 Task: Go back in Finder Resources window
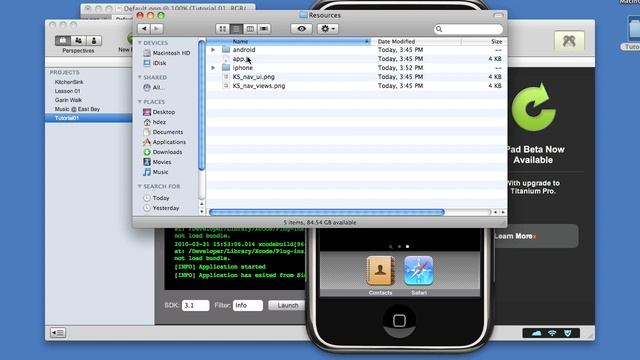144,29
